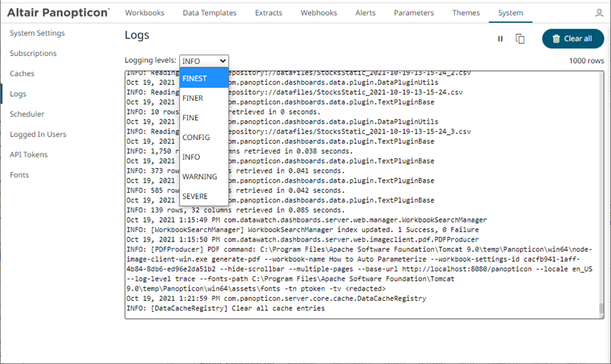This screenshot has width=611, height=364.
Task: Open the Logging levels dropdown
Action: (204, 62)
